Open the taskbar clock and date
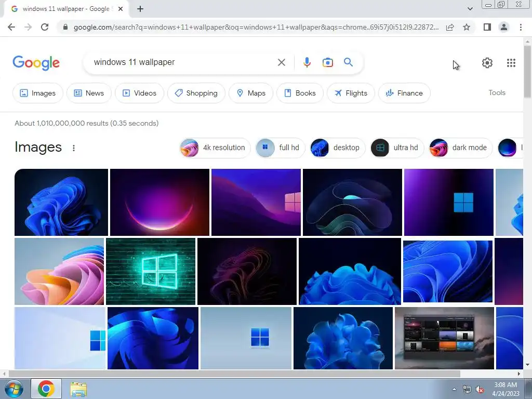 (x=506, y=389)
